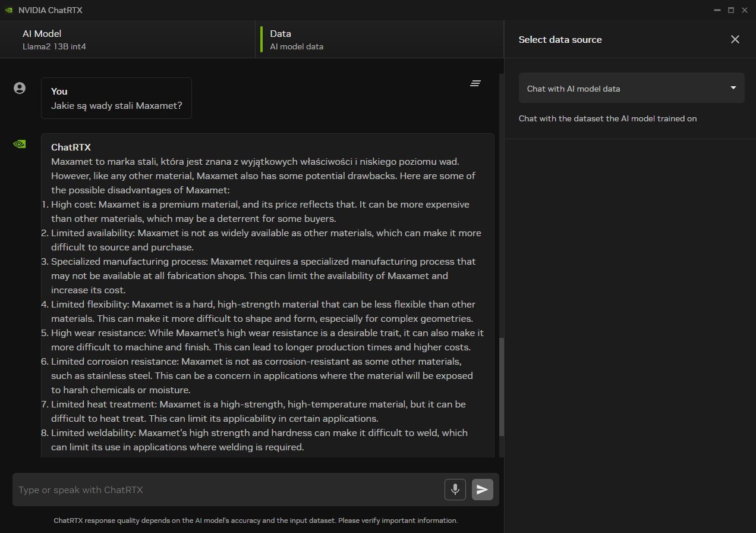
Task: Click the 'Chat with the dataset' description text
Action: click(607, 118)
